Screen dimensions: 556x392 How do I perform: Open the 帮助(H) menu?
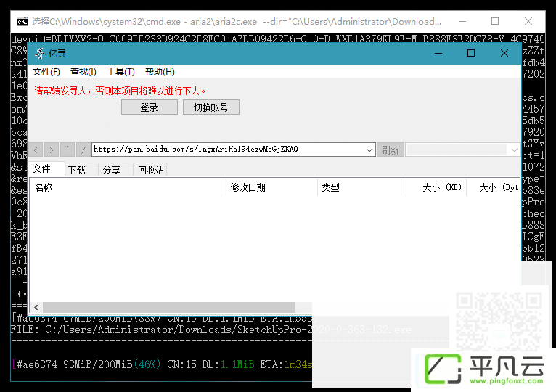click(x=160, y=72)
